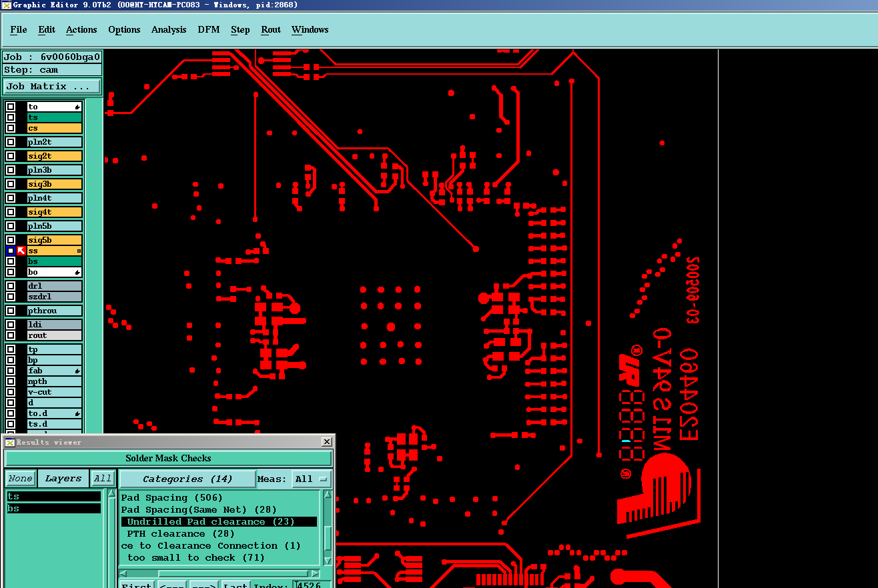Open the Windows menu

310,29
